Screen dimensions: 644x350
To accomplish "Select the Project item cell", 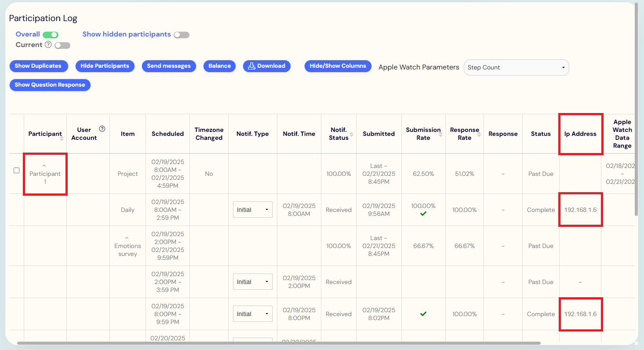I will 127,174.
